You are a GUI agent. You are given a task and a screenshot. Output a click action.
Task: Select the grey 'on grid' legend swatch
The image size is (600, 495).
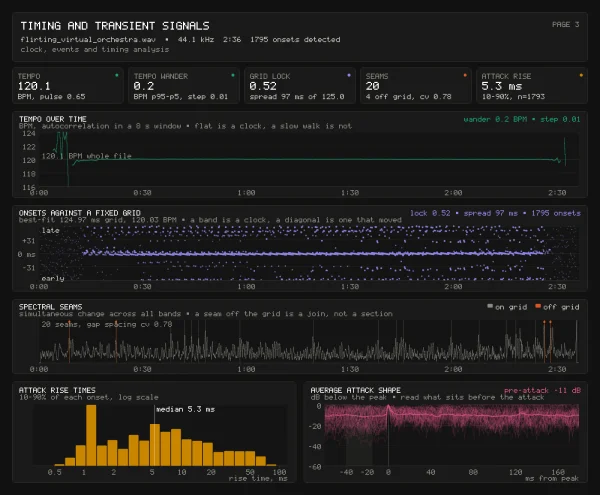[489, 306]
